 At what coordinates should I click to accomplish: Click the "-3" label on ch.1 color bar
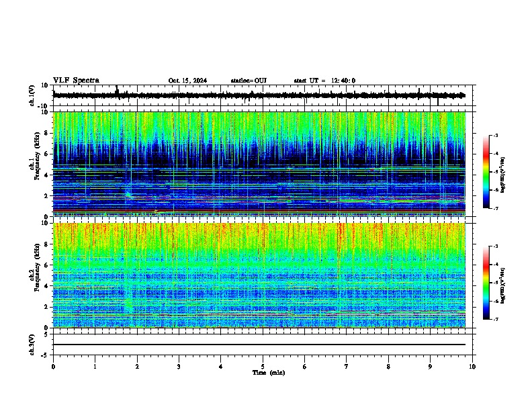point(495,136)
